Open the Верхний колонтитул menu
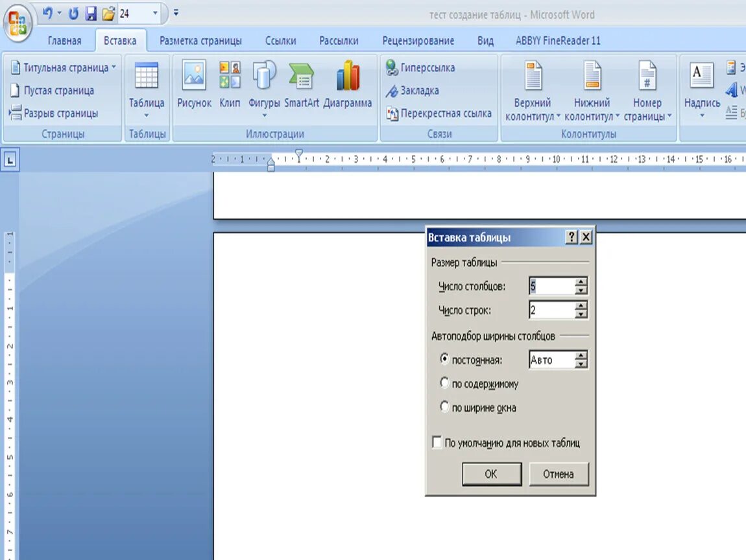746x560 pixels. [533, 90]
